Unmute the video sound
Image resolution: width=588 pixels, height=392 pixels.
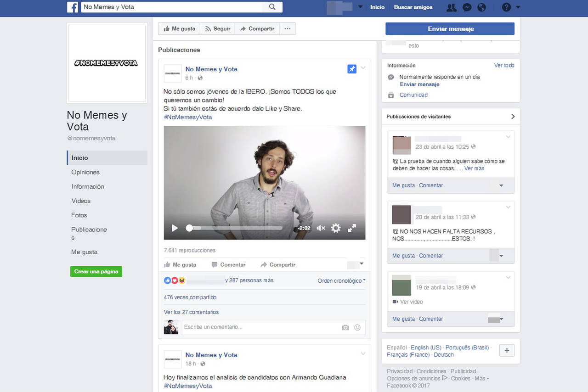(x=321, y=228)
